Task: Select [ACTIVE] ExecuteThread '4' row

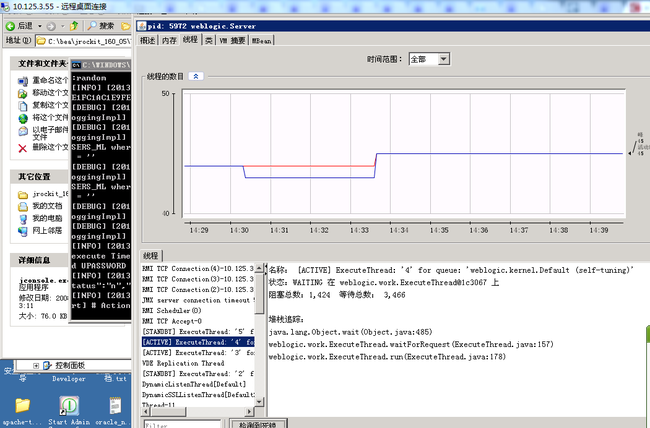Action: pyautogui.click(x=198, y=342)
